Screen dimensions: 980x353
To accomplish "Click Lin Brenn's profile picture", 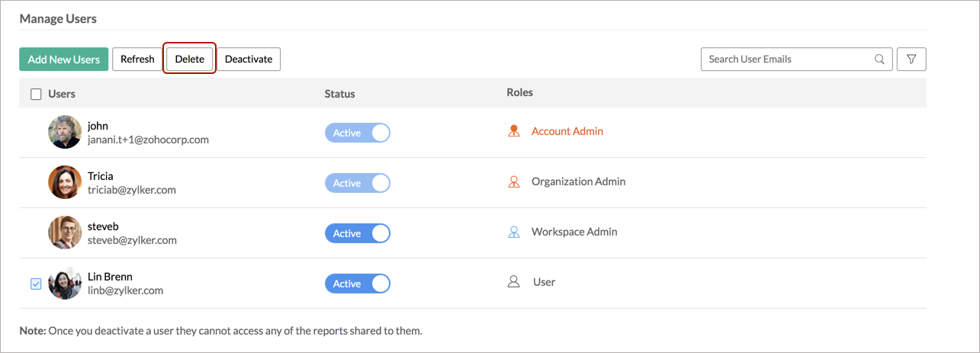I will click(x=65, y=283).
